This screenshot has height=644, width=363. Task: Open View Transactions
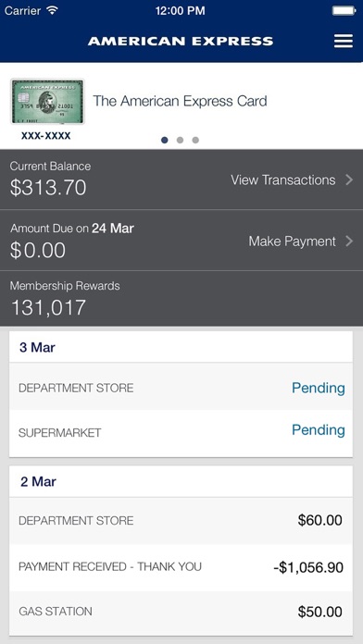(282, 180)
